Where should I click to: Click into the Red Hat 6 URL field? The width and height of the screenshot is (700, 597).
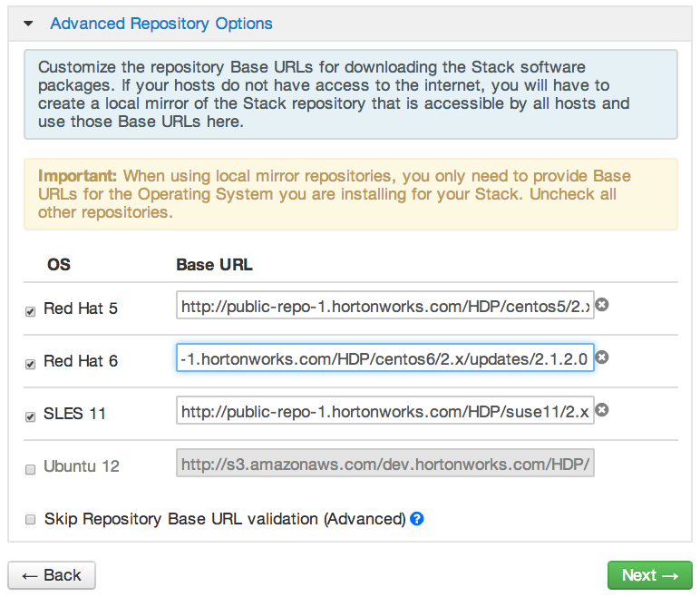pos(385,358)
